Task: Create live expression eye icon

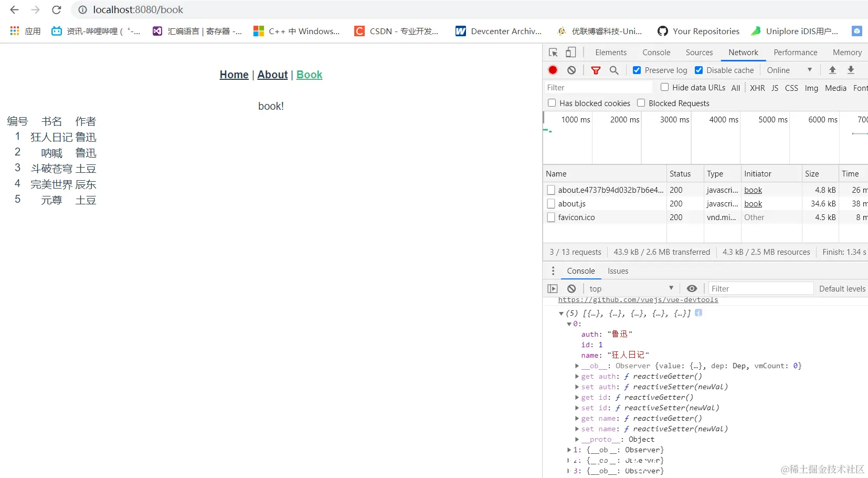Action: [x=692, y=288]
